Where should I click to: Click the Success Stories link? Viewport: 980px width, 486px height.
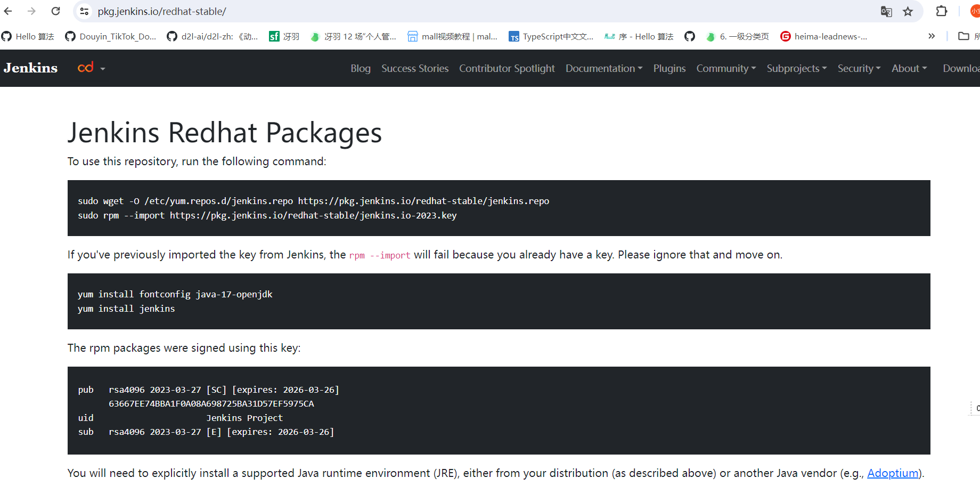(415, 68)
